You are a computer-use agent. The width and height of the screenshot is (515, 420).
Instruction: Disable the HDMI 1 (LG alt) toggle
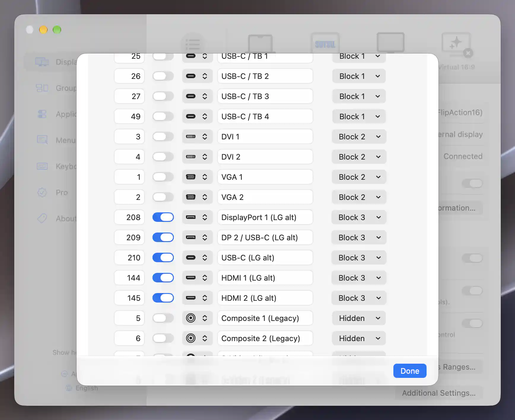[x=163, y=278]
